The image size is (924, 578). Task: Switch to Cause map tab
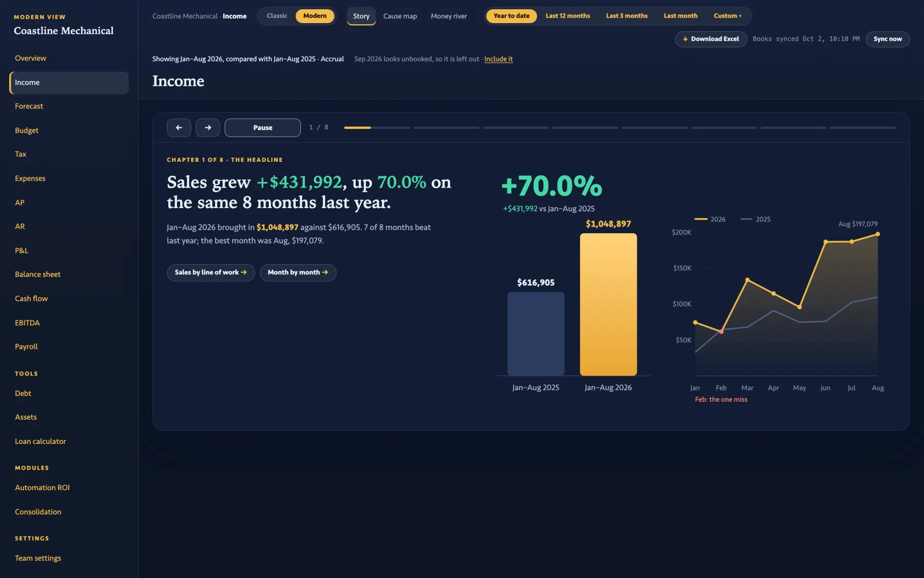click(400, 16)
